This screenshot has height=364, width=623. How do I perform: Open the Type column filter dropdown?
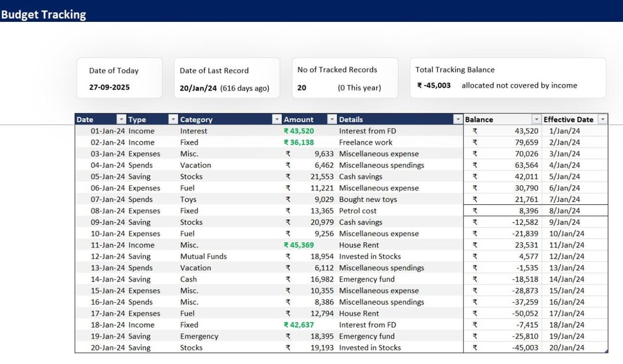[173, 119]
